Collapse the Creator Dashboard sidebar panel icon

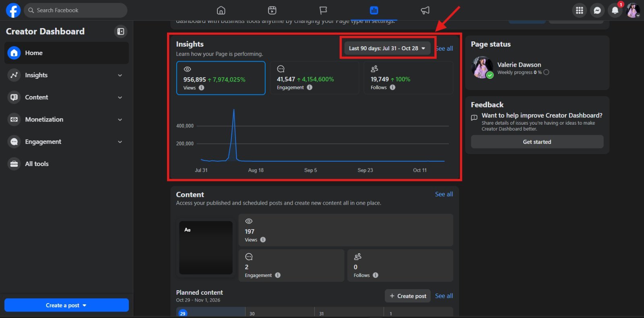tap(120, 31)
